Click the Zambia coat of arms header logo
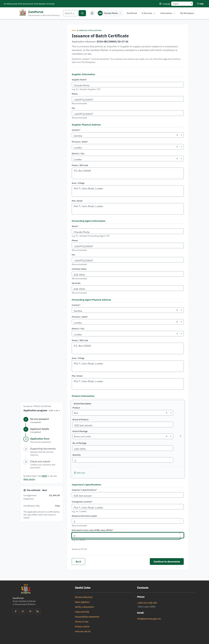The width and height of the screenshot is (209, 644). (x=23, y=13)
